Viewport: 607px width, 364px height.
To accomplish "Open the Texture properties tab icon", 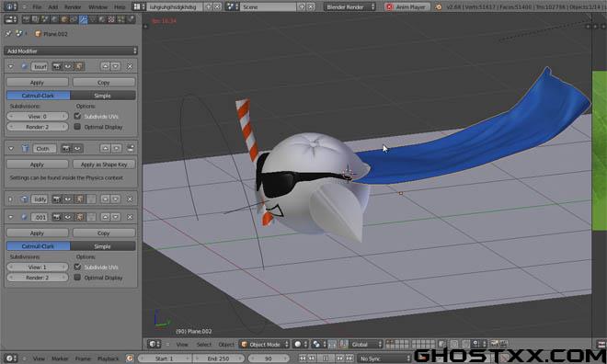I will 111,19.
